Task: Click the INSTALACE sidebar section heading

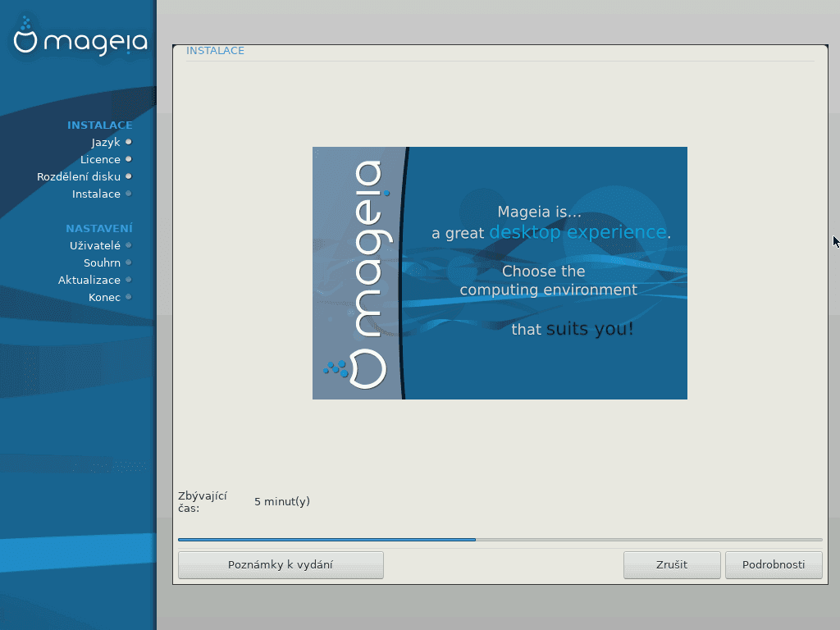Action: click(99, 125)
